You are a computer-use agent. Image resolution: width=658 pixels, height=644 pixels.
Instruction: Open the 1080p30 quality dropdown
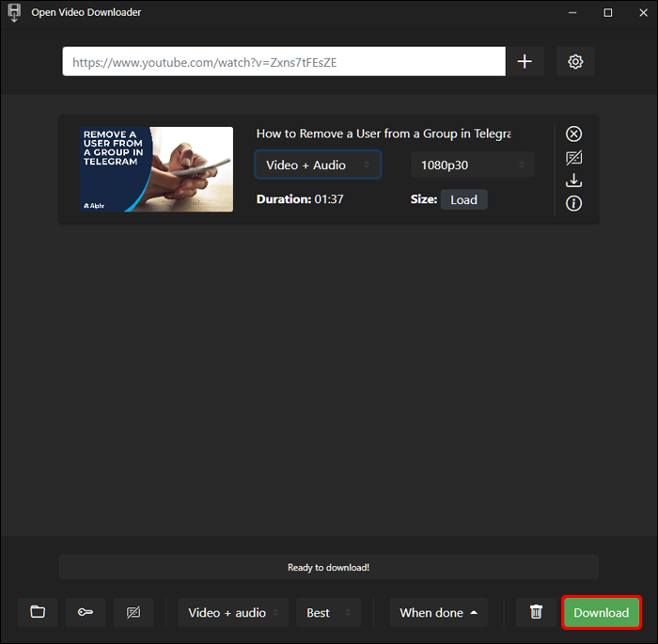click(x=473, y=165)
